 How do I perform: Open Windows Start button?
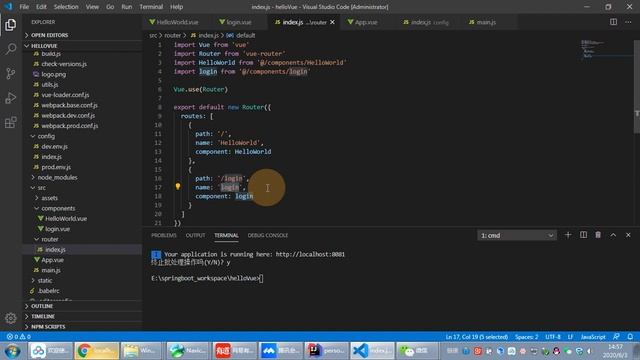(12, 351)
